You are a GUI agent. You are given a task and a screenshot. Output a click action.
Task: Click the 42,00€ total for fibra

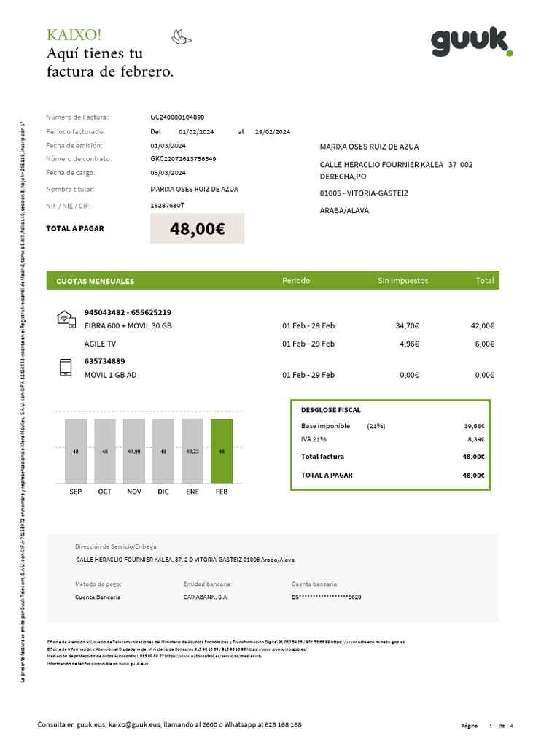point(483,326)
